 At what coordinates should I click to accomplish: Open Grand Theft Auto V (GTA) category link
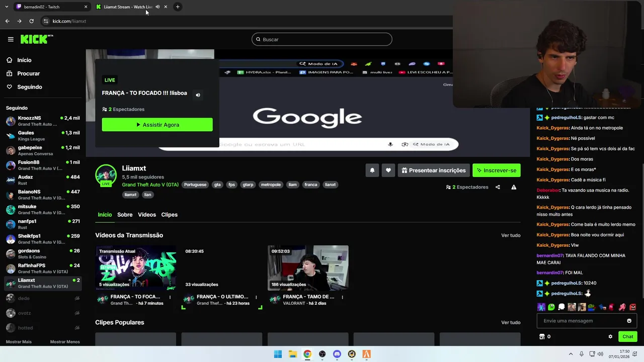click(x=150, y=185)
